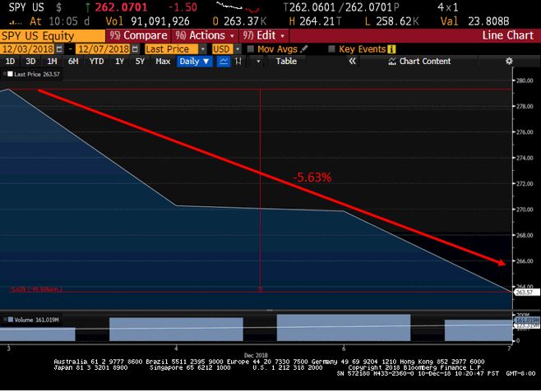Open the end date calendar picker icon
This screenshot has height=392, width=541.
point(135,49)
